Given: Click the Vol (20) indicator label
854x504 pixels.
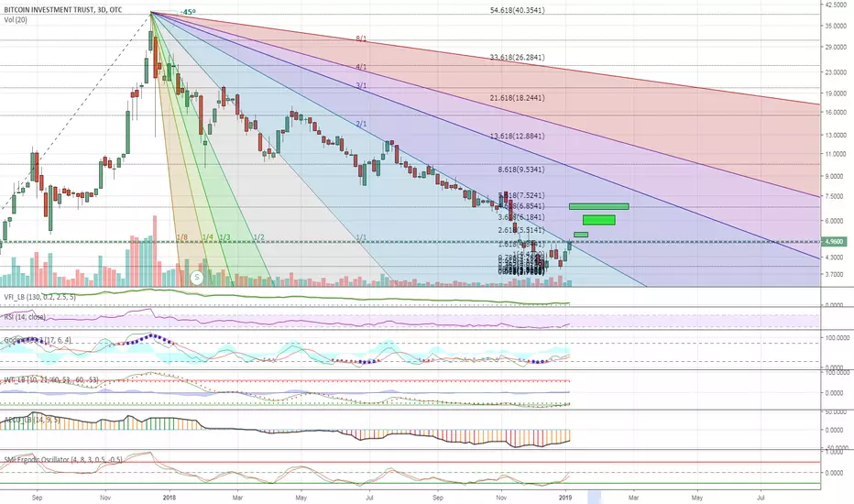Looking at the screenshot, I should [x=16, y=19].
